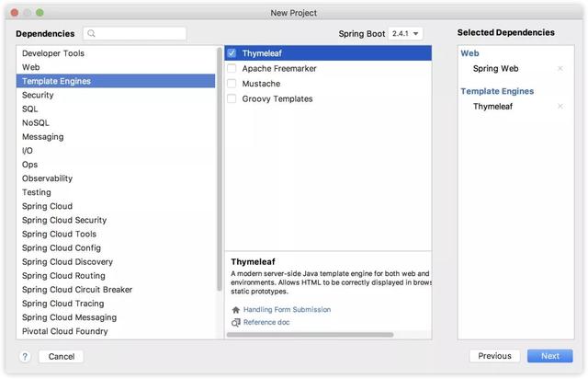Select Spring Cloud Security category
Screen dimensions: 588x379
pos(116,220)
